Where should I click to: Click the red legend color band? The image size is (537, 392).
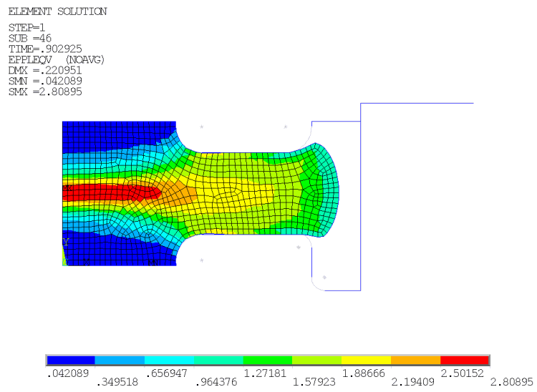465,361
